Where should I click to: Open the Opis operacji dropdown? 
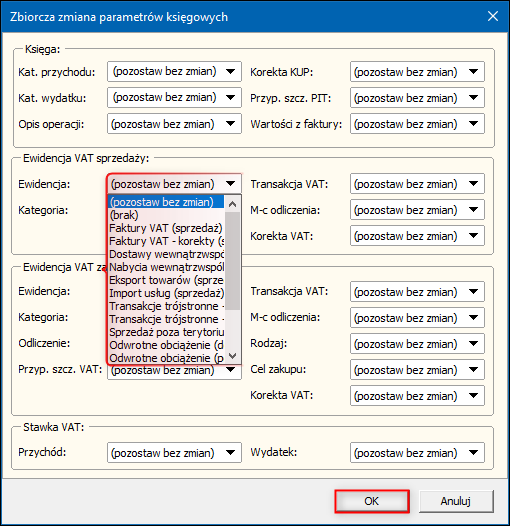pyautogui.click(x=174, y=124)
